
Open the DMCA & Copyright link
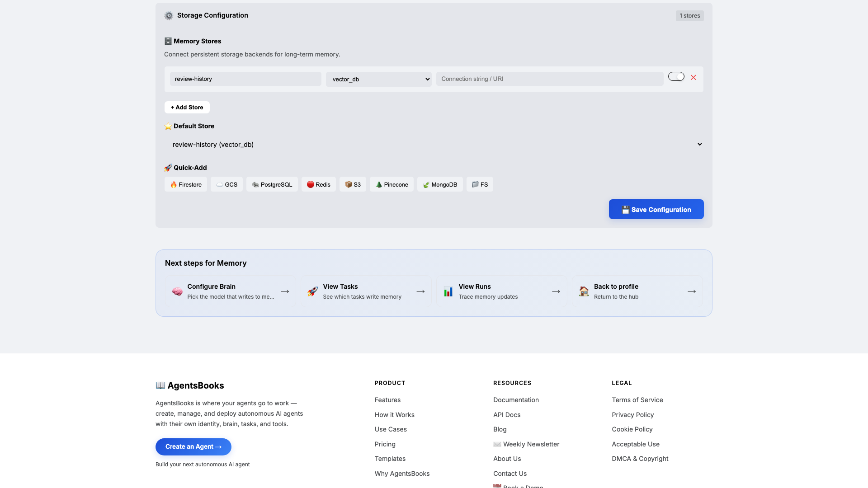pos(640,459)
